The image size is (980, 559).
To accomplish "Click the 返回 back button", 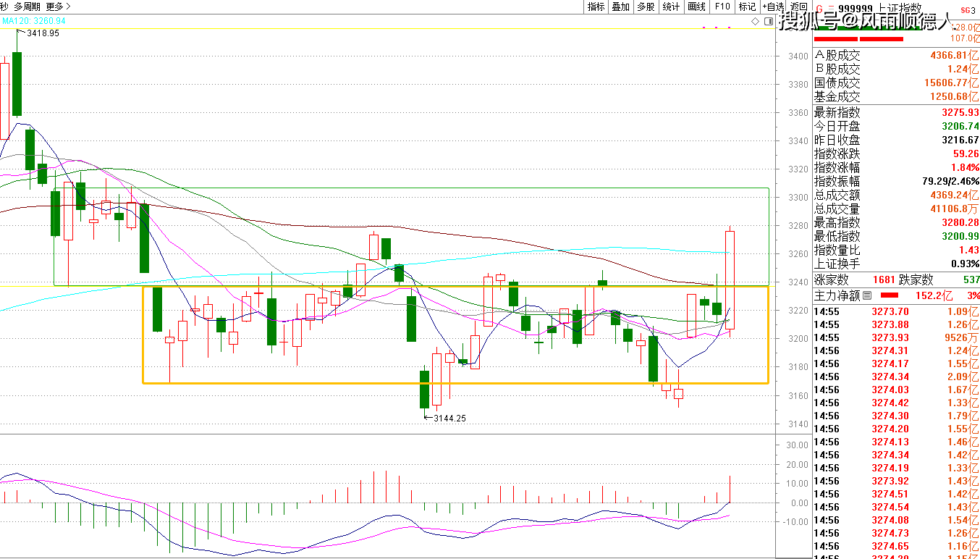I will point(798,7).
